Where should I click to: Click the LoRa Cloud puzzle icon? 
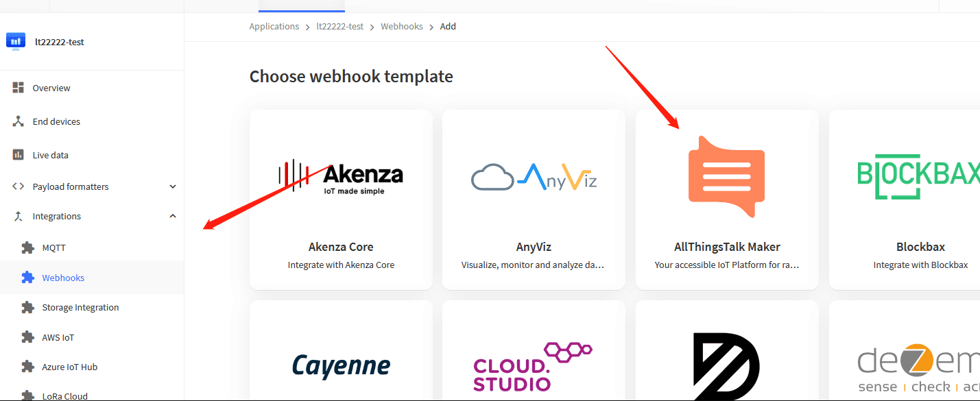[27, 396]
